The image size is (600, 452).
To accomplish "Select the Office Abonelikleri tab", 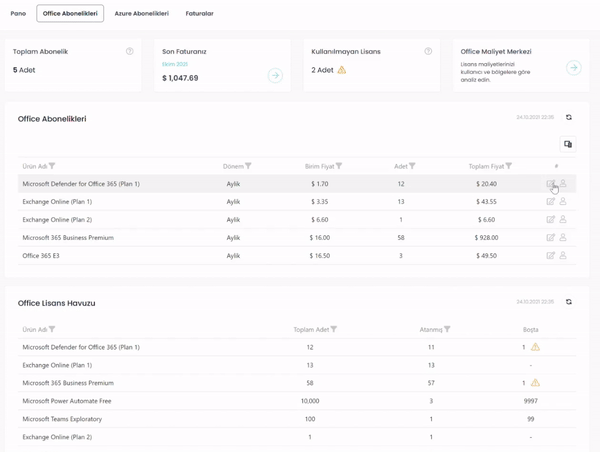I will [70, 13].
